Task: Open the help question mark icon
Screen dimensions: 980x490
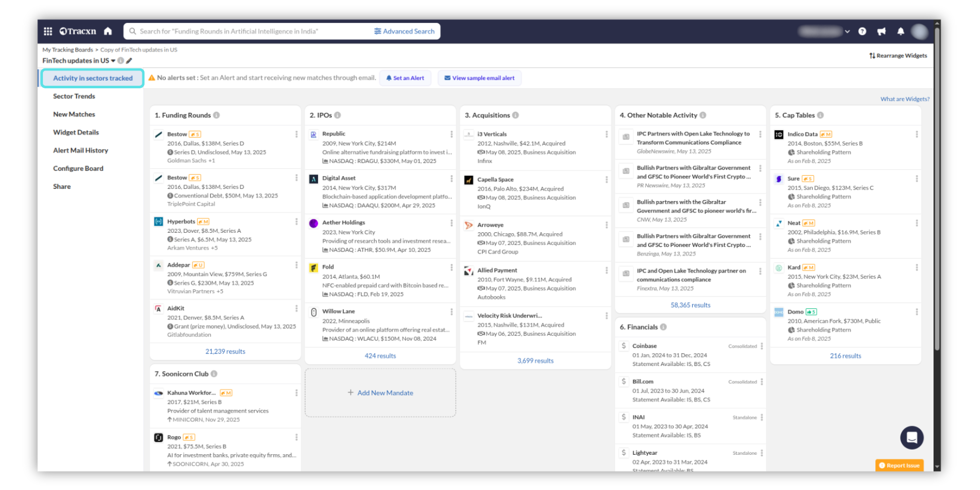Action: (x=862, y=31)
